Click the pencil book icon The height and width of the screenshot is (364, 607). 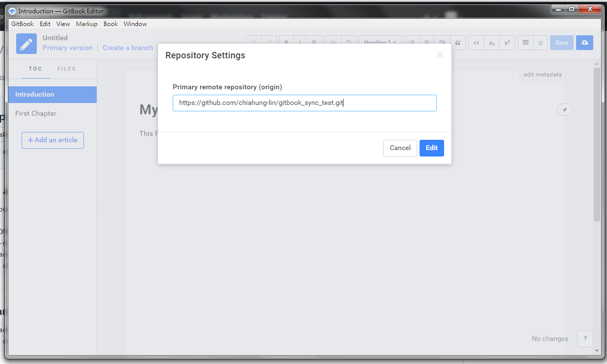(x=26, y=43)
